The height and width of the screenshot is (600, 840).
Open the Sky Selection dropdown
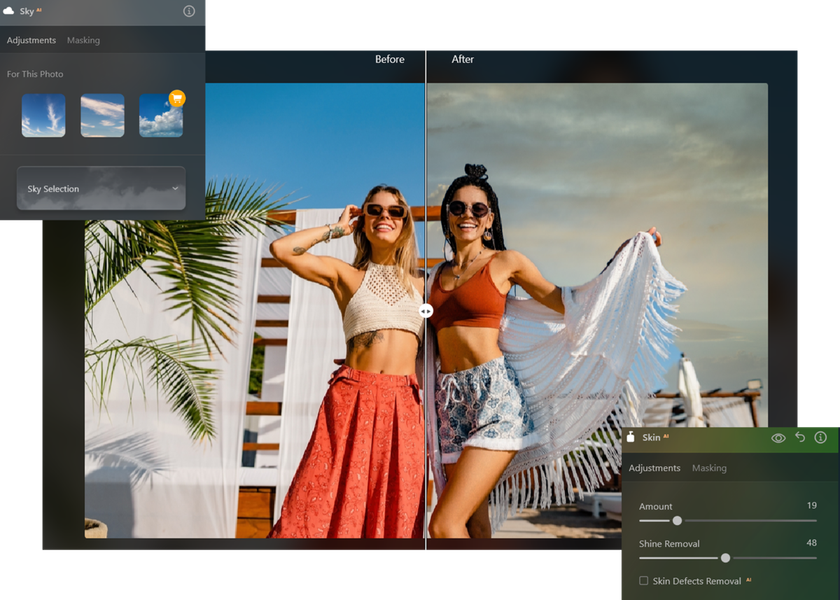point(100,188)
